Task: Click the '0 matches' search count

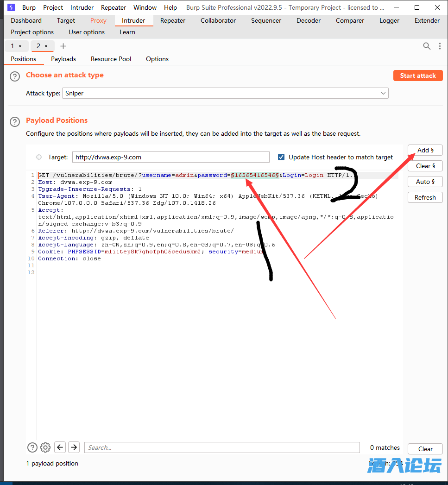Action: click(x=385, y=447)
